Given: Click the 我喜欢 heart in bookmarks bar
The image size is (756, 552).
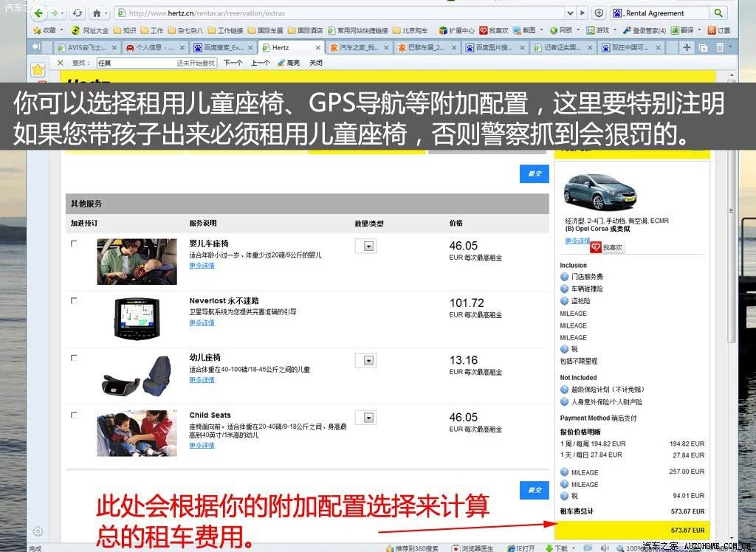Looking at the screenshot, I should pyautogui.click(x=494, y=30).
